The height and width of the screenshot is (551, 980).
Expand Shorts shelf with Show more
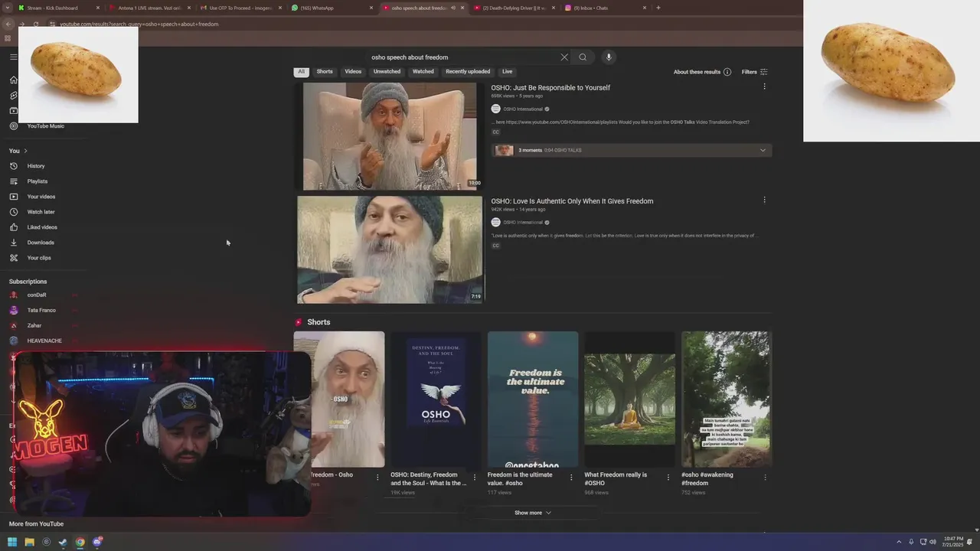pos(532,513)
